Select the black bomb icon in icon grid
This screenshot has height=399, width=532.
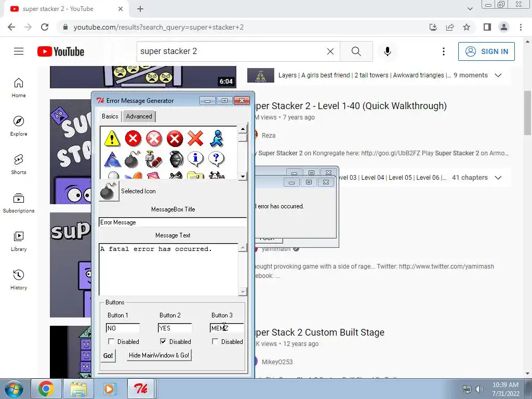(x=132, y=159)
